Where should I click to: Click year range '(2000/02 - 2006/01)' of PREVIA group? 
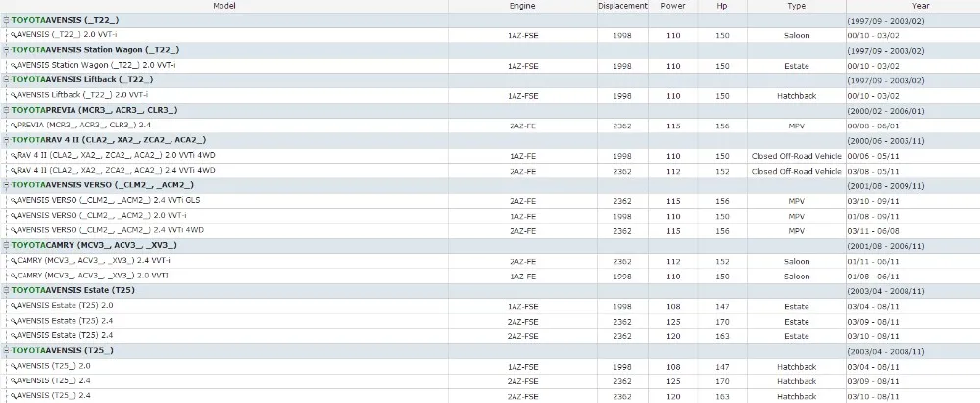point(886,111)
